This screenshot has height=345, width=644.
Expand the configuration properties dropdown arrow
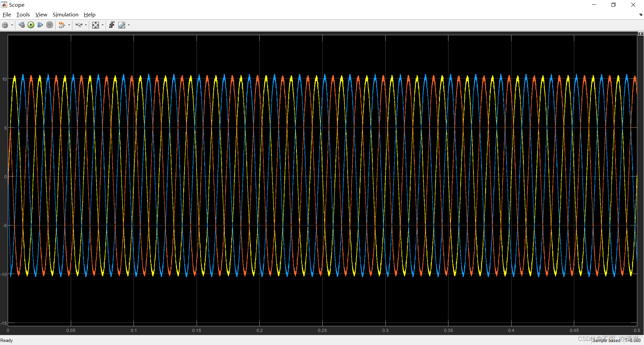pyautogui.click(x=12, y=25)
